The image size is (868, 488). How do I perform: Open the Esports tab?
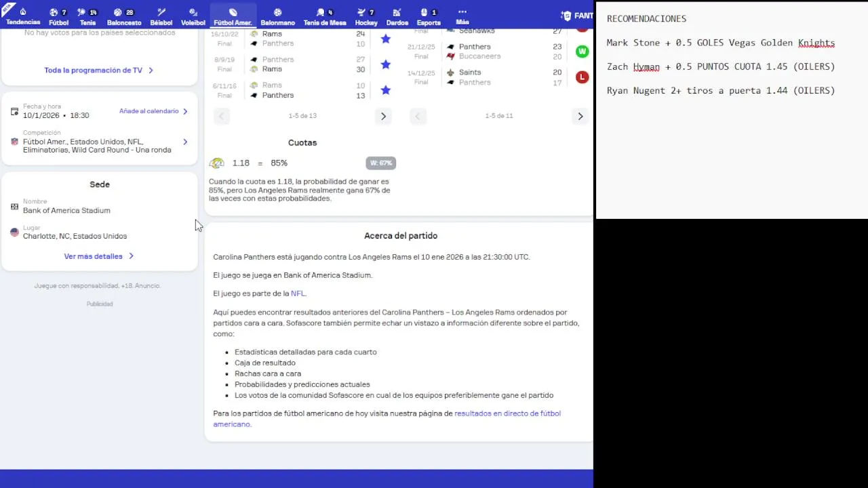[x=429, y=16]
